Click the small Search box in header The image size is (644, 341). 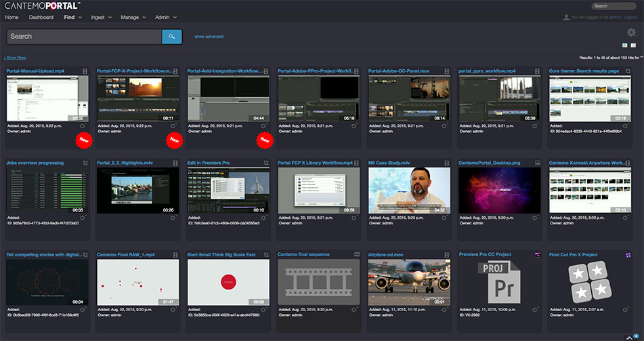point(614,6)
